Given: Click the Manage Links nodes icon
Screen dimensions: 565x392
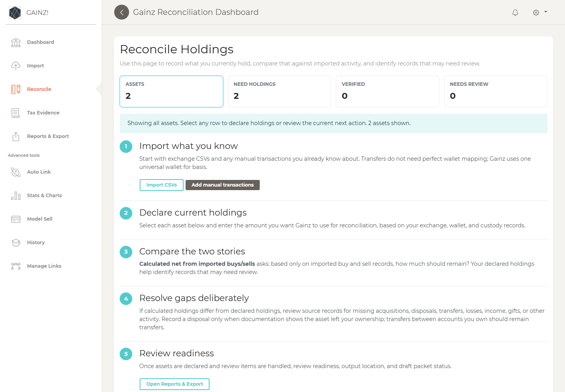Looking at the screenshot, I should coord(16,266).
